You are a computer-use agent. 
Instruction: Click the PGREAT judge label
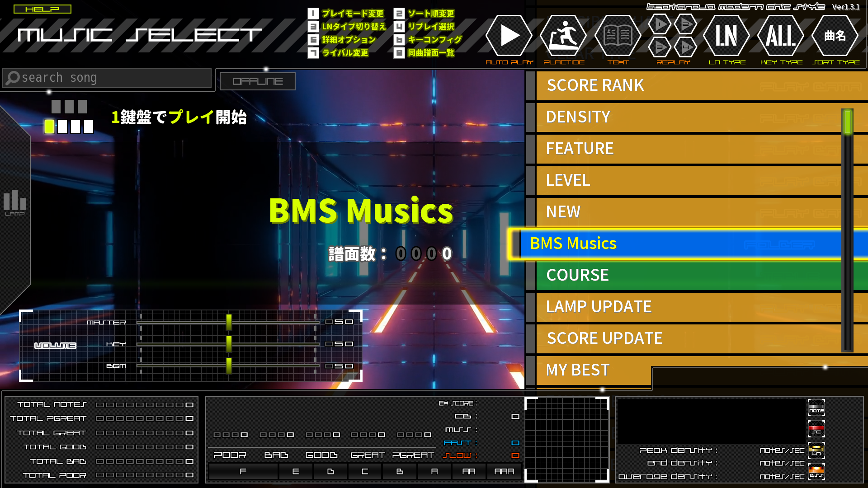[413, 455]
